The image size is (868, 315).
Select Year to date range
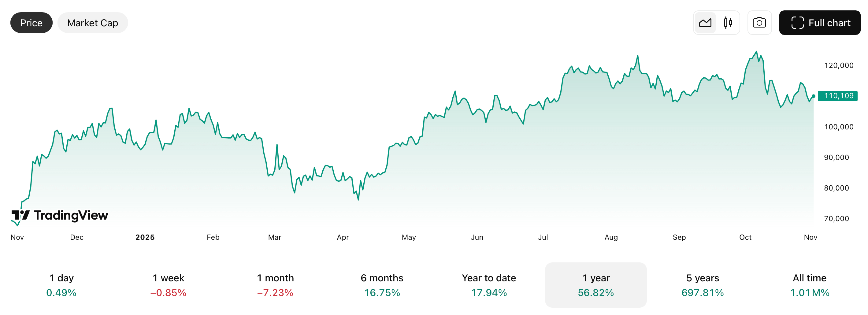pos(488,285)
